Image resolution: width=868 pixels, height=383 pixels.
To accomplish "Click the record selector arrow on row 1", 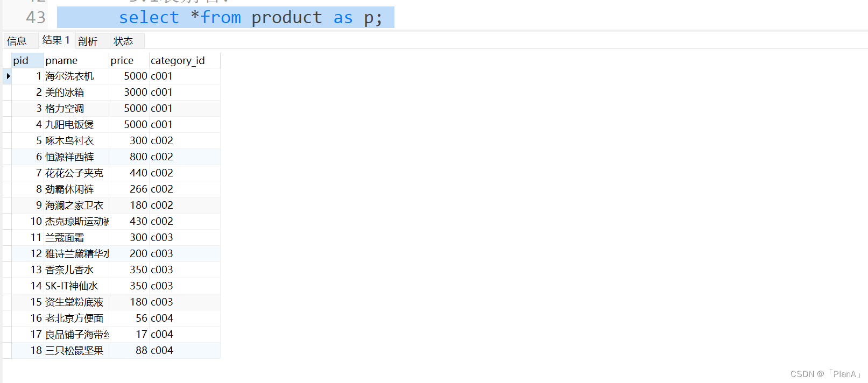I will (x=6, y=76).
